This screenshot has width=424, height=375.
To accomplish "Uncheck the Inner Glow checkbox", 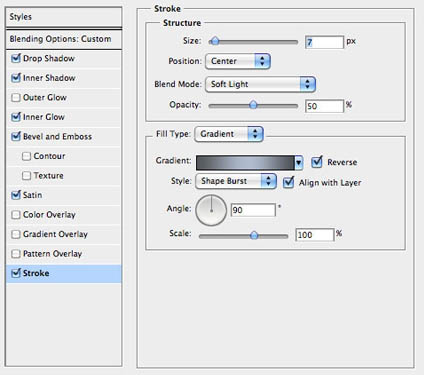I will (16, 117).
